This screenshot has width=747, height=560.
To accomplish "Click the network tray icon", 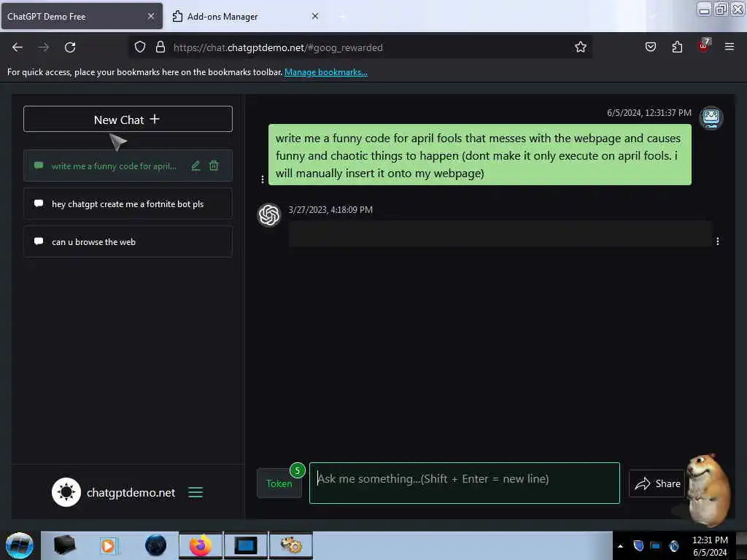I will point(656,545).
